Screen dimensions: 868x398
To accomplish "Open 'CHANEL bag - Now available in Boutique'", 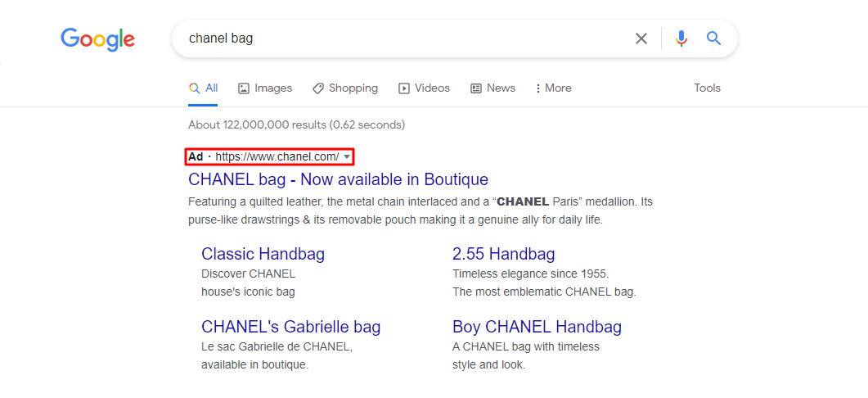I will tap(338, 179).
